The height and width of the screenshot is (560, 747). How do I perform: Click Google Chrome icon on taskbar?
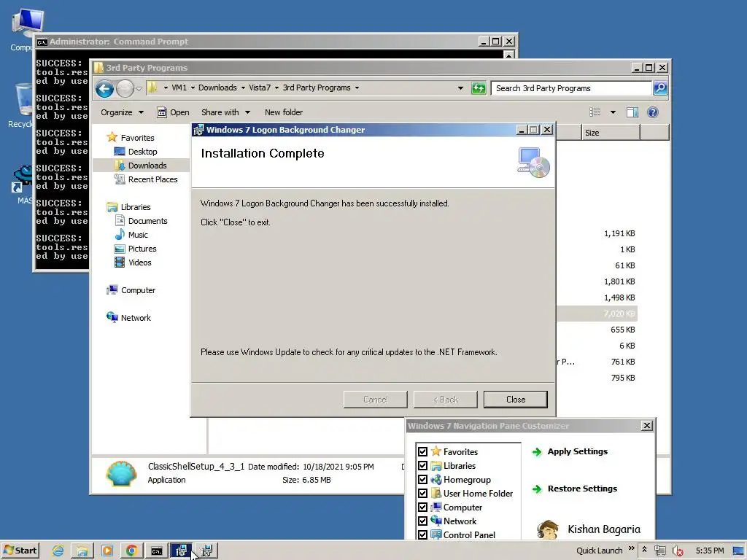coord(131,551)
